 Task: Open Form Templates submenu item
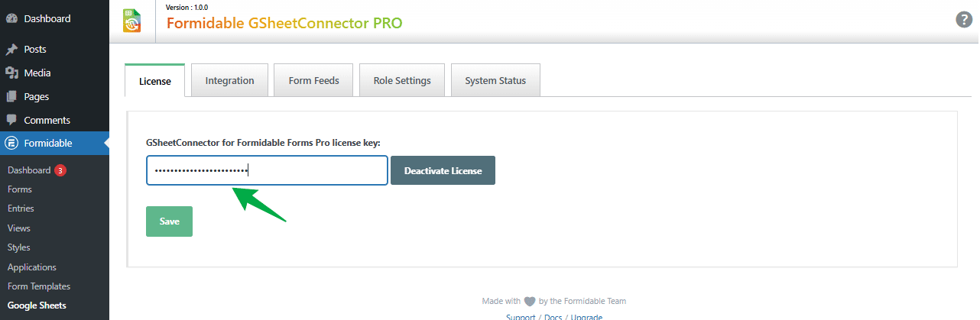coord(38,286)
